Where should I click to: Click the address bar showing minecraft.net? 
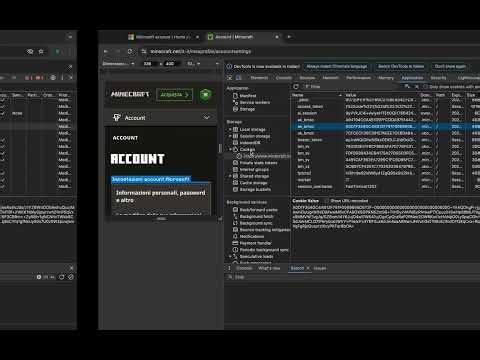click(200, 51)
